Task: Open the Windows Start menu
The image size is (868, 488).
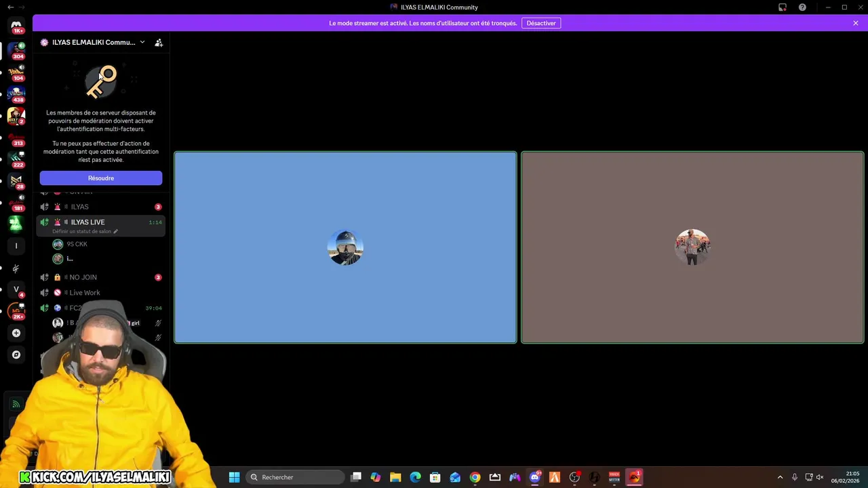Action: point(234,477)
